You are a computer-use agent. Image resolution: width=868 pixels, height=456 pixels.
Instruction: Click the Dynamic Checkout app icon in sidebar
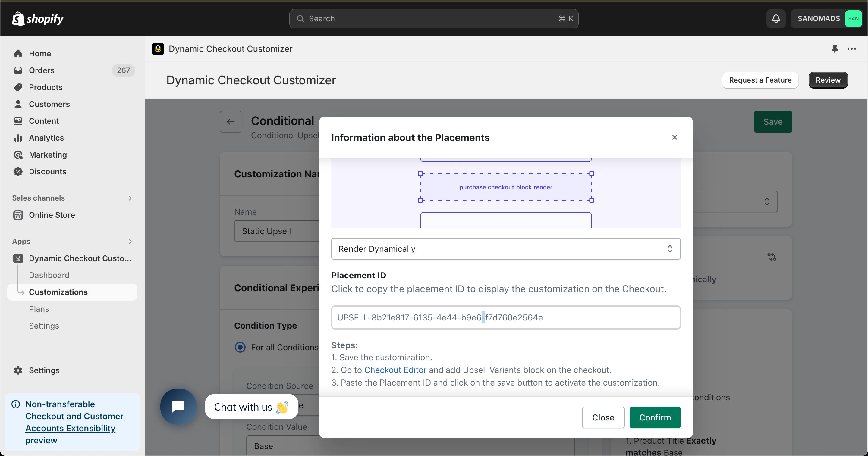18,258
